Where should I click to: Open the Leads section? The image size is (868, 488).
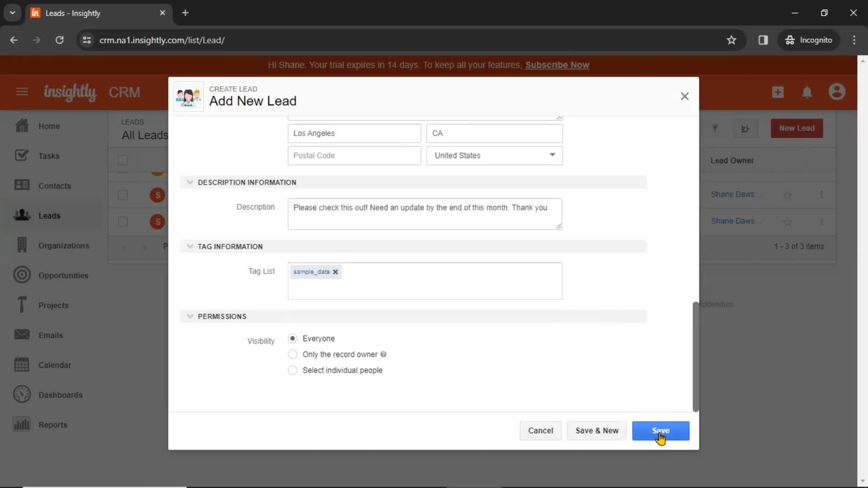coord(49,215)
